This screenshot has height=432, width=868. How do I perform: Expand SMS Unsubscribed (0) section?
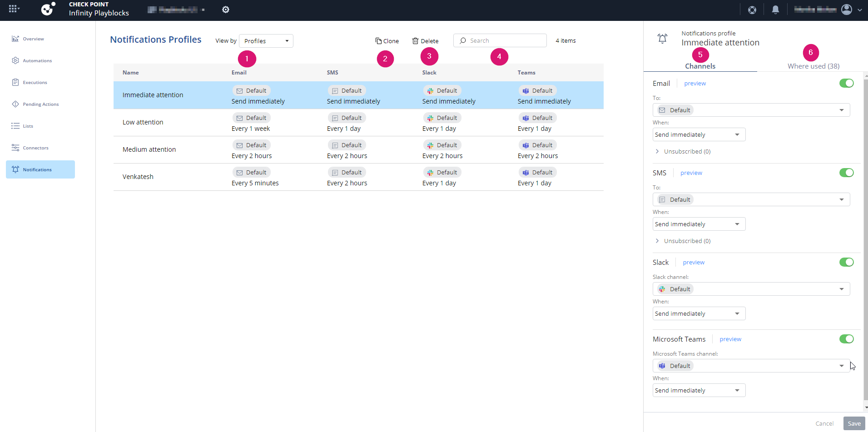[x=683, y=241]
